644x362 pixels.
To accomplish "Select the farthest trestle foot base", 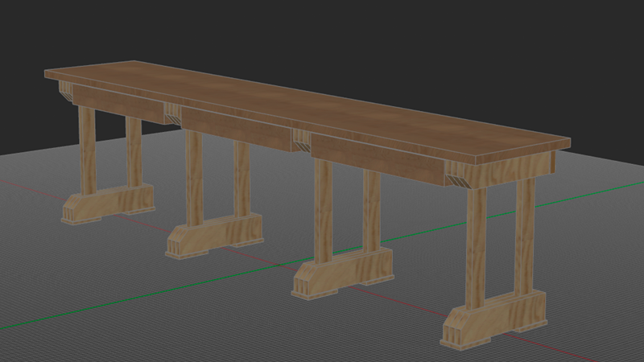I will point(108,204).
